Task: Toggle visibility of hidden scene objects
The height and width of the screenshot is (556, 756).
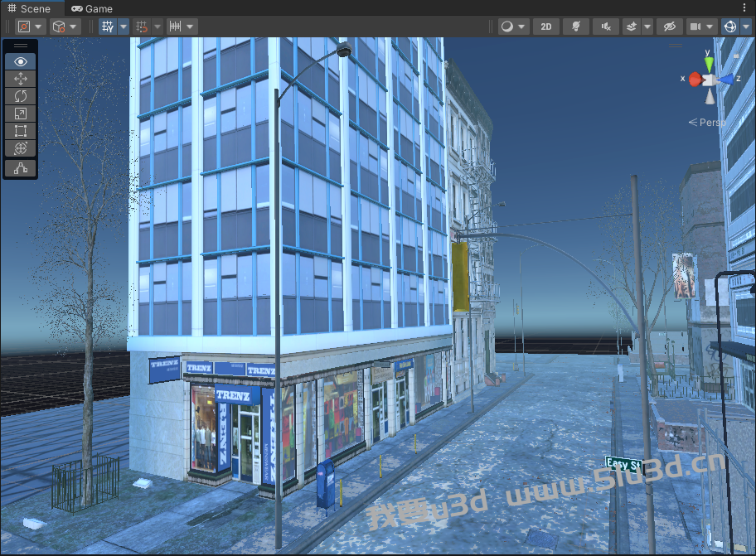Action: (x=670, y=27)
